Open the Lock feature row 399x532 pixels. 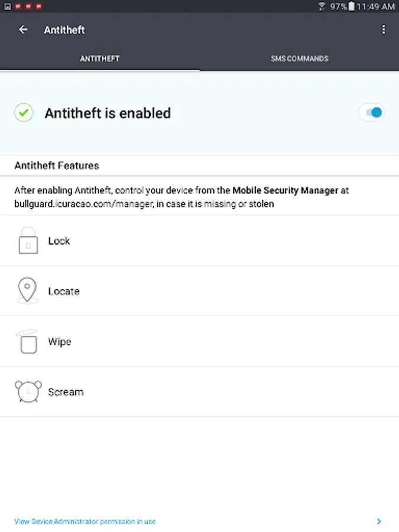[199, 241]
